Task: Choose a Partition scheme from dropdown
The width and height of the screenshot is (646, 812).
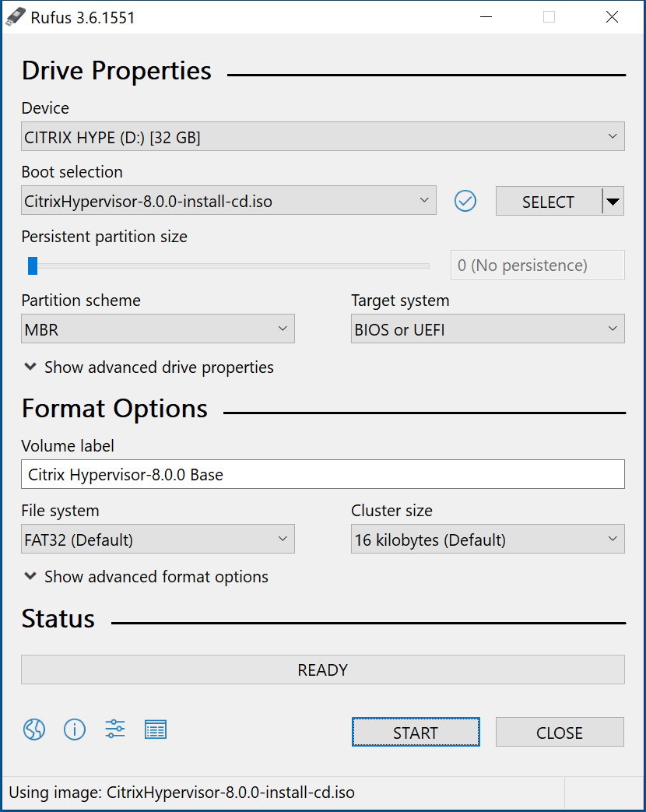Action: [x=157, y=329]
